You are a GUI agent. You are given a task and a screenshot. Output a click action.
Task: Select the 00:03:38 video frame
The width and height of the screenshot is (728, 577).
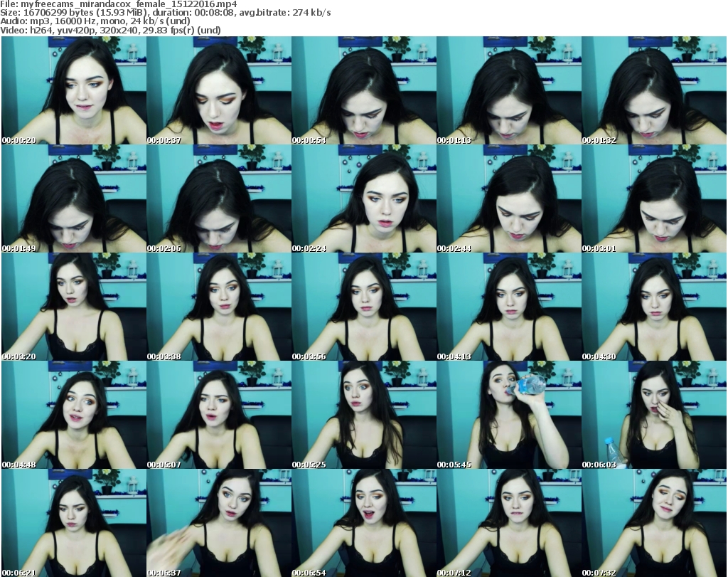pos(219,307)
